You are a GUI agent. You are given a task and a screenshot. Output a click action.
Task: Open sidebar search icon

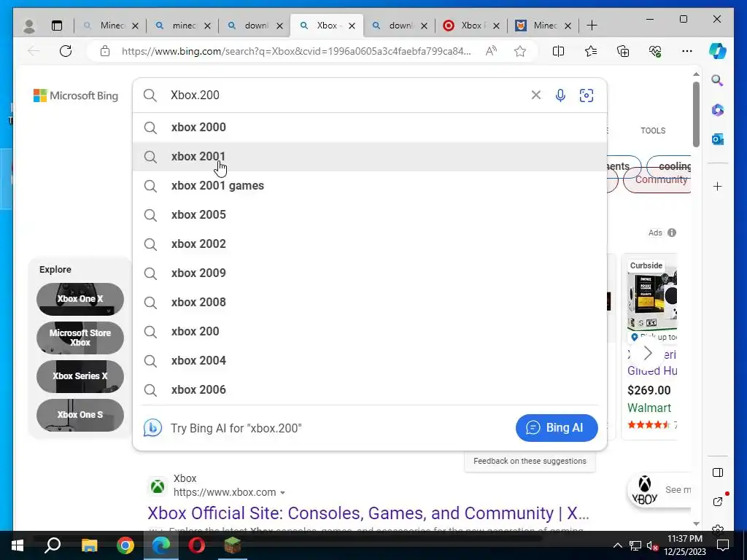[718, 80]
